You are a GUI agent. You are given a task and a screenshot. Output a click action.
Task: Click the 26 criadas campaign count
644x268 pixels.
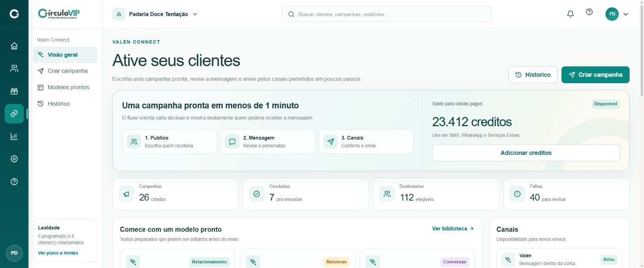coord(152,198)
